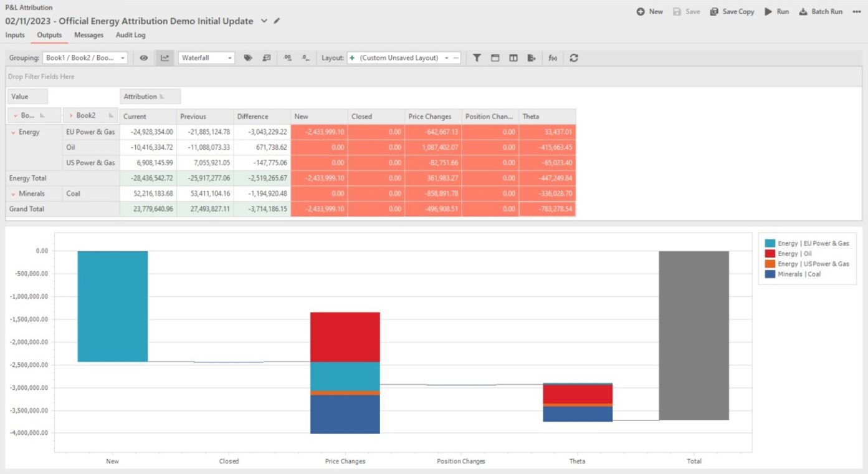
Task: Click the filter funnel icon in toolbar
Action: coord(477,58)
